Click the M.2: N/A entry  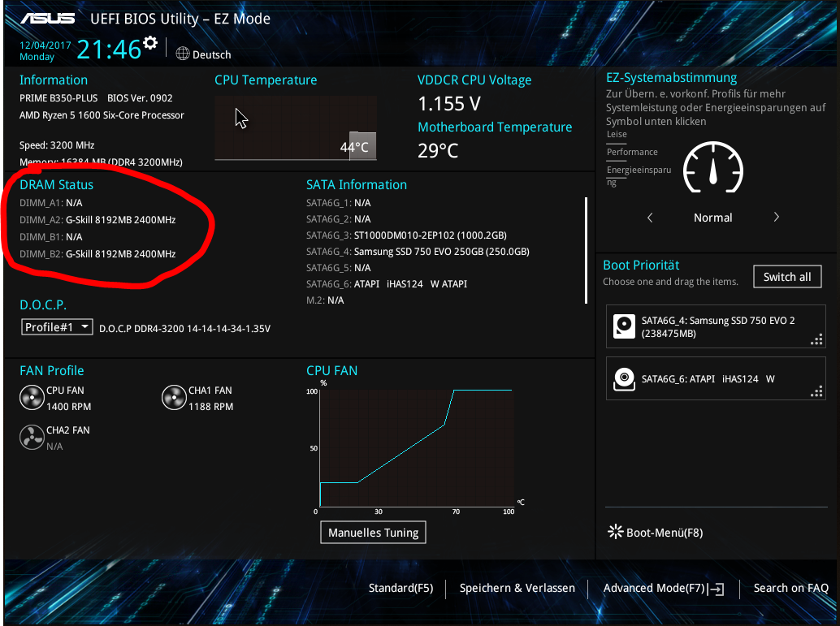(325, 300)
